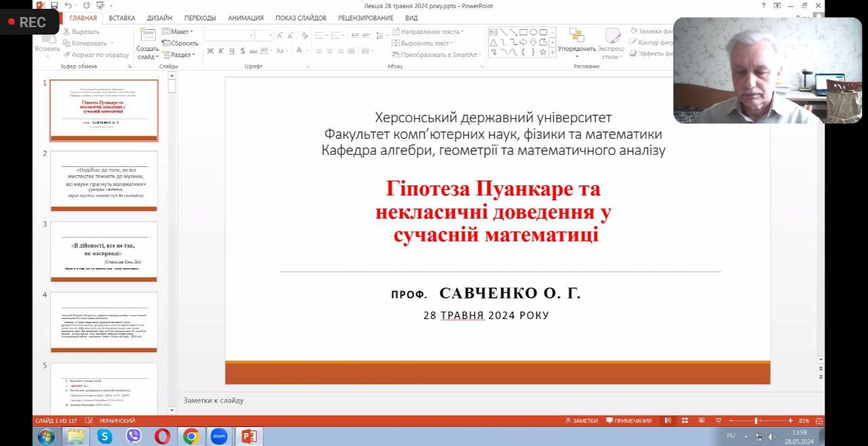Open the change case Aa dropdown
The width and height of the screenshot is (868, 446).
283,51
